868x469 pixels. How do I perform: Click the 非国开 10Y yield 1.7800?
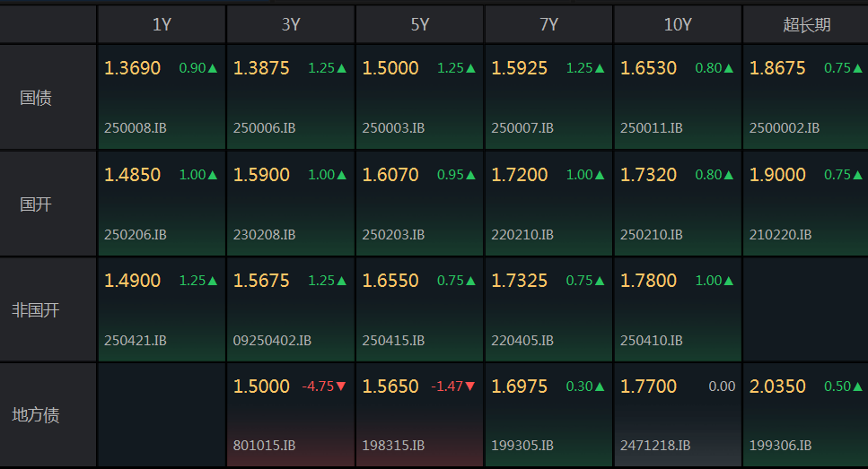coord(648,281)
